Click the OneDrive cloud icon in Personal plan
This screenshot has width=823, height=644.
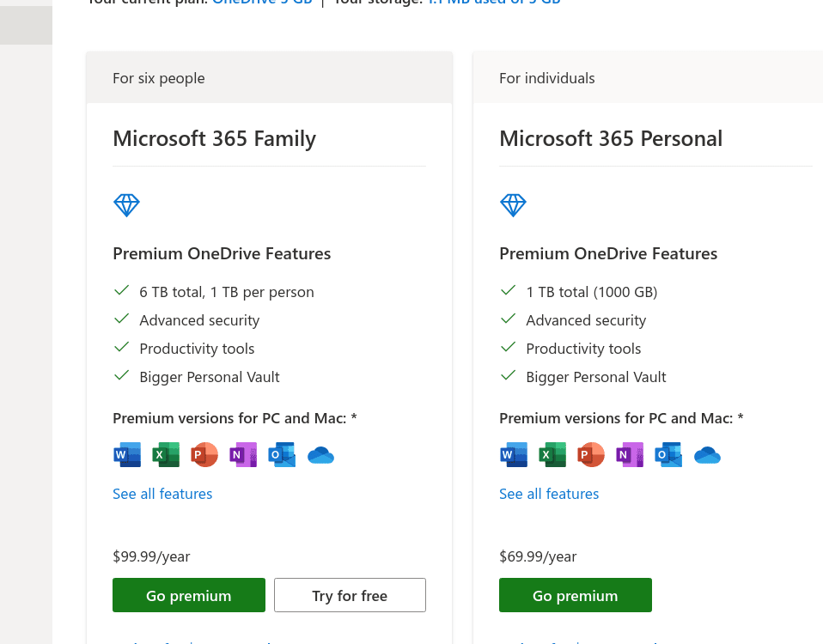click(707, 455)
